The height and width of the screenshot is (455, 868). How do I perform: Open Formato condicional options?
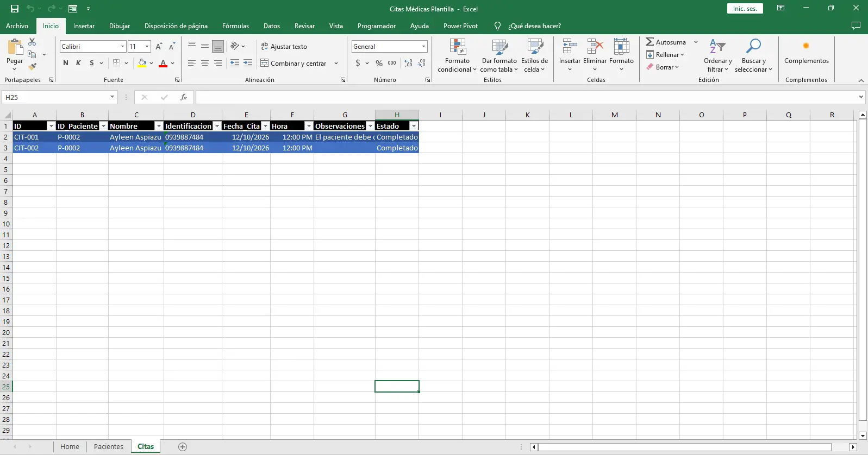[x=457, y=55]
